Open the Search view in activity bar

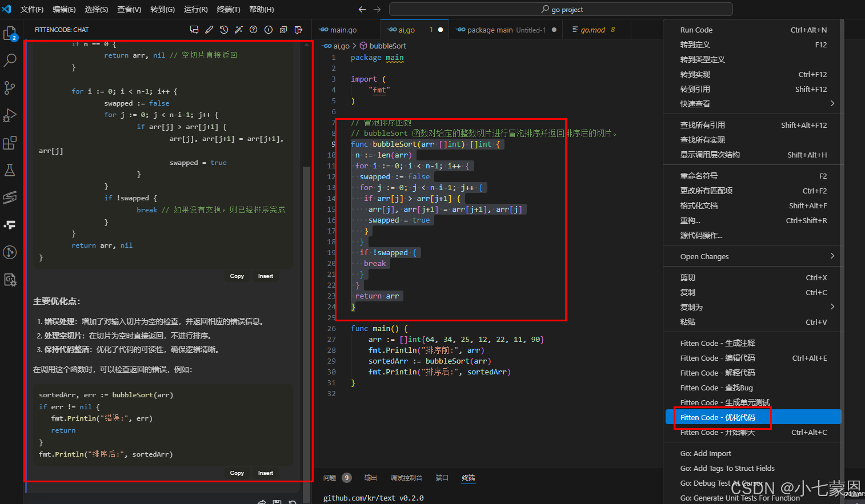tap(10, 60)
